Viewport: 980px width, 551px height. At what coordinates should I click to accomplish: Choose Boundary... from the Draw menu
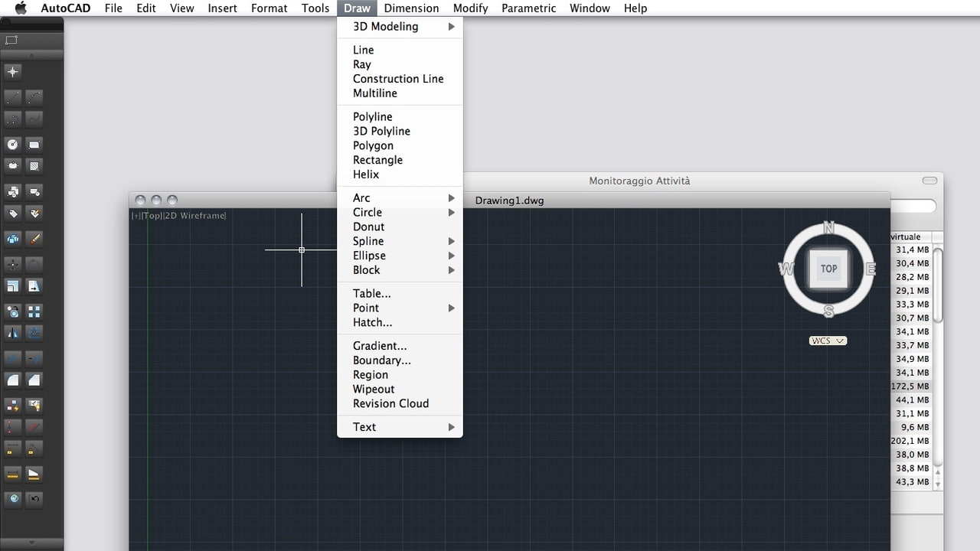[400, 360]
